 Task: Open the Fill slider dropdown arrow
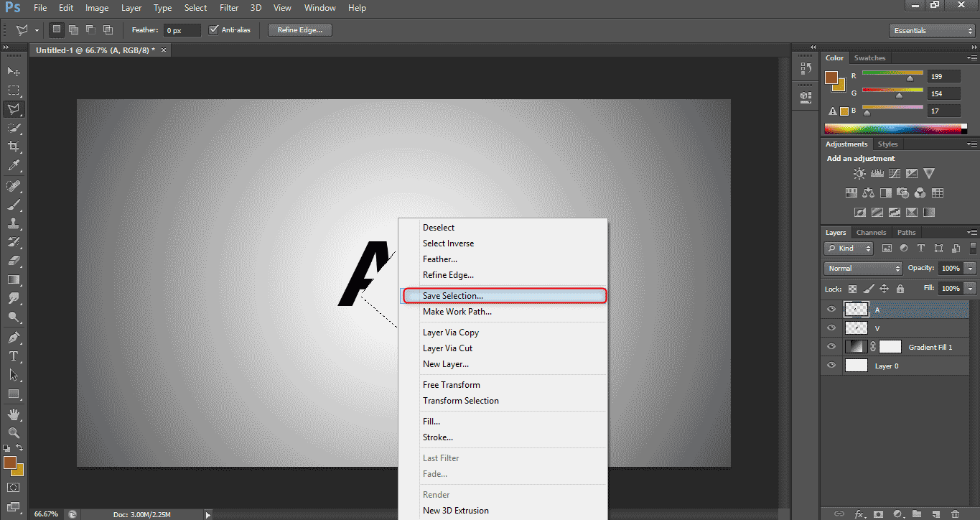(x=971, y=289)
